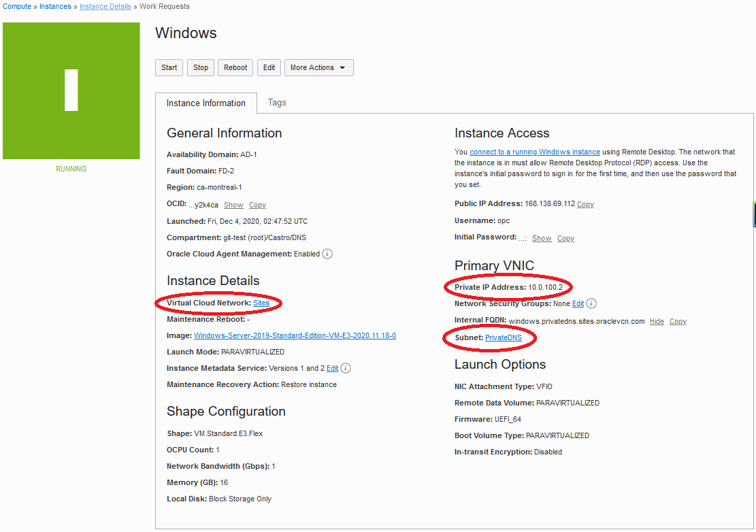Open the More Actions dropdown
Screen dimensions: 756x532
point(318,67)
